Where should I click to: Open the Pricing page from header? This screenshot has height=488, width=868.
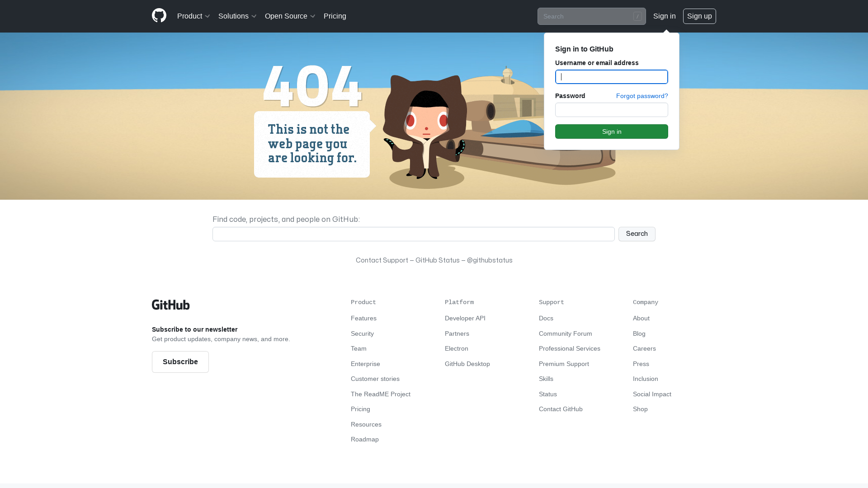click(335, 16)
